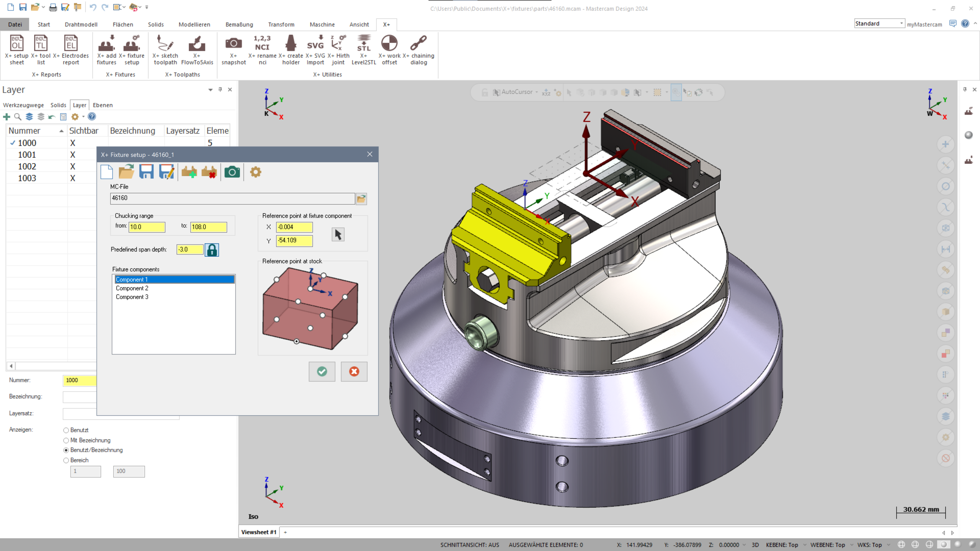980x551 pixels.
Task: Confirm the fixture setup with green check
Action: (x=322, y=372)
